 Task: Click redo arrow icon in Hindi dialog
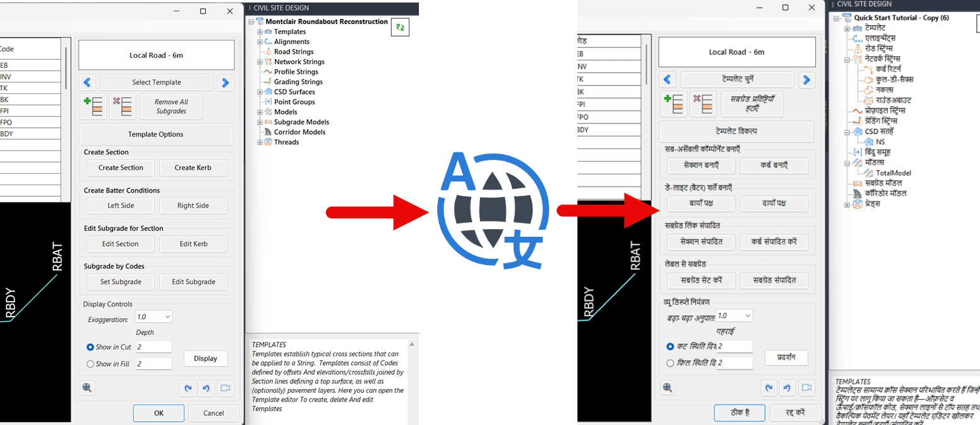coord(768,387)
